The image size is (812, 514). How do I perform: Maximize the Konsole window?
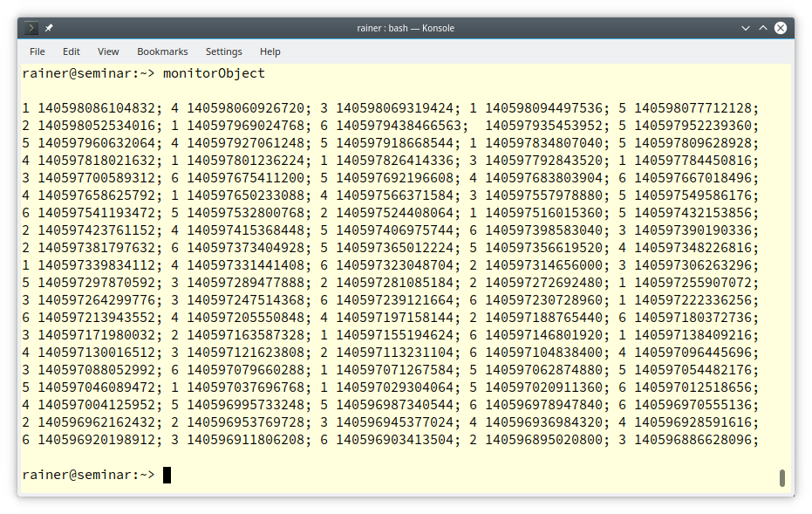[x=761, y=28]
